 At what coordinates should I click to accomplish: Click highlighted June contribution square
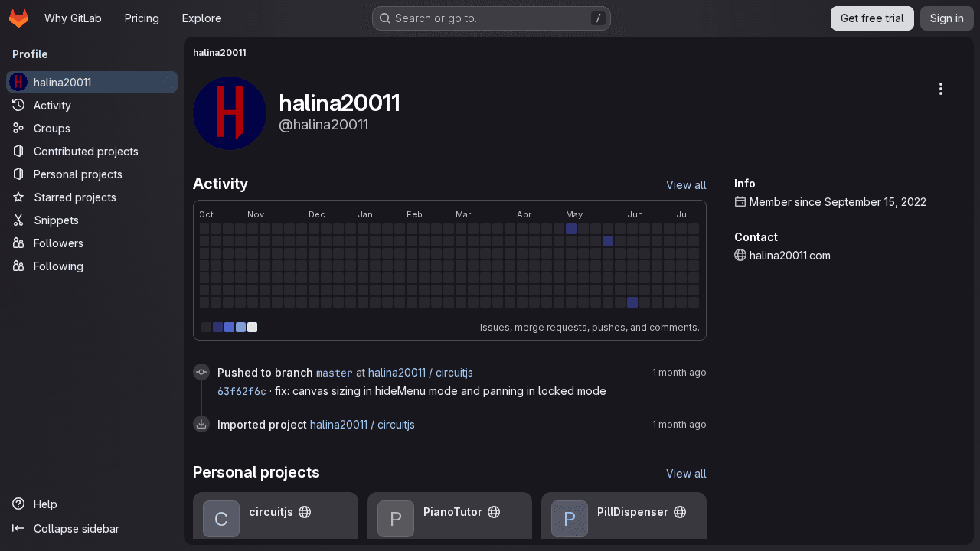[x=632, y=302]
